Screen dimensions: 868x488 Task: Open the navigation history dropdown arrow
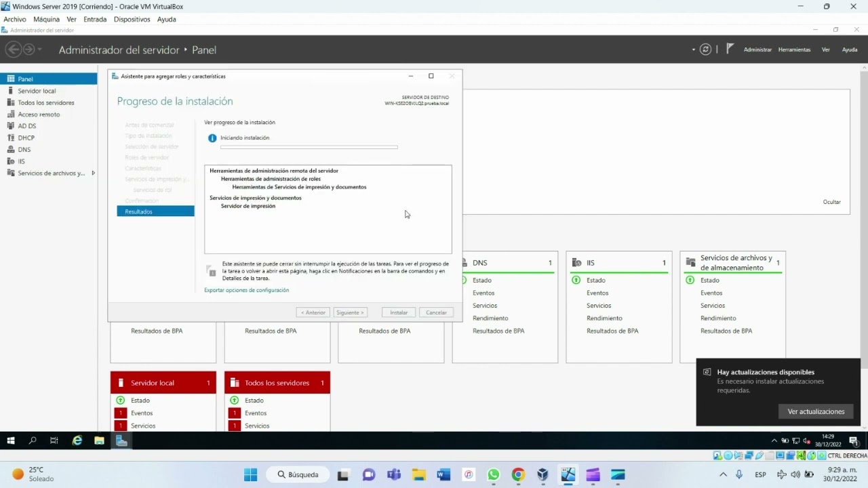coord(40,49)
